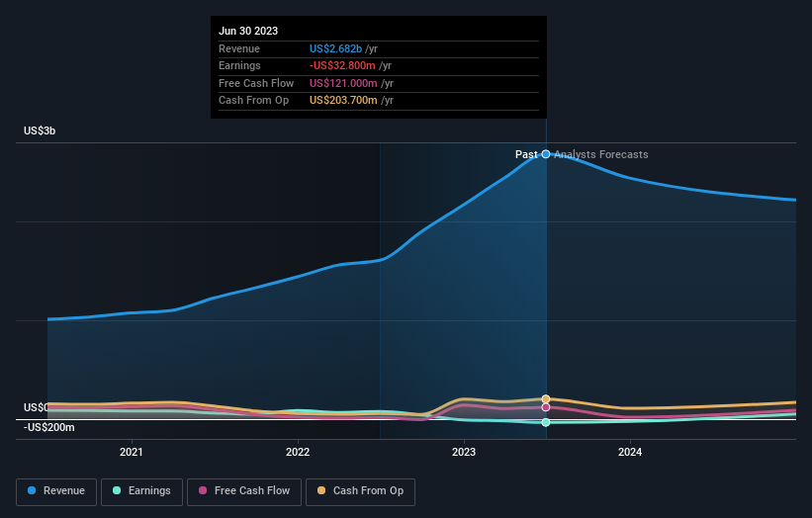Click the 2023 x-axis label

[464, 452]
